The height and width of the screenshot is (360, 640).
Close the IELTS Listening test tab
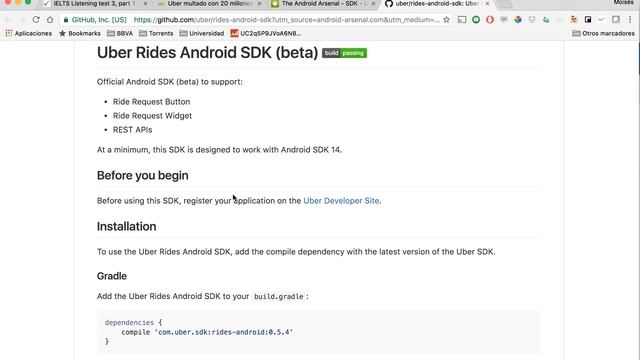click(146, 4)
